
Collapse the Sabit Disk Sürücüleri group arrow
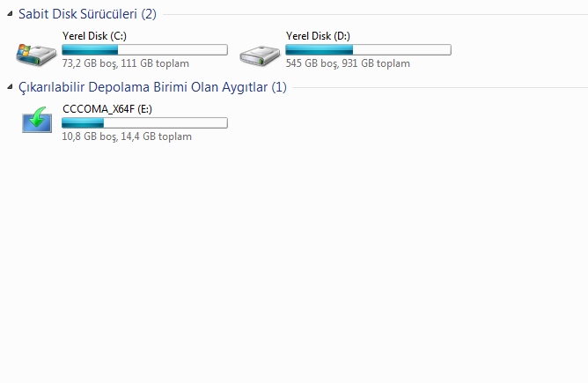[10, 15]
